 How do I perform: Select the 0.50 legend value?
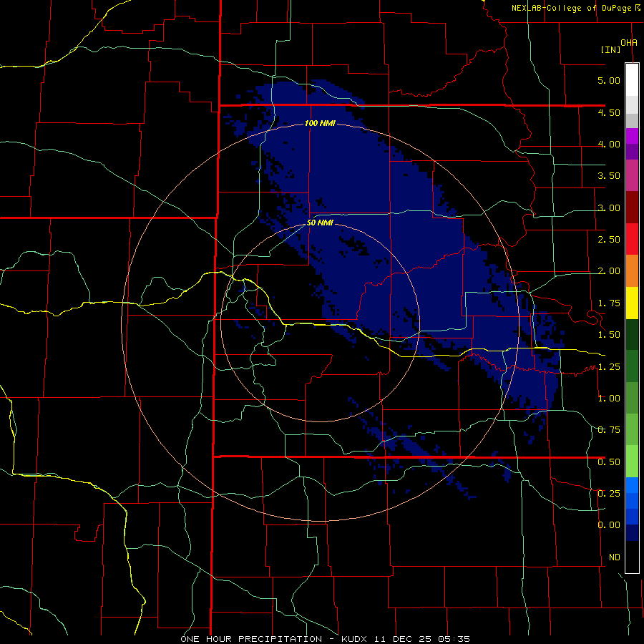coord(609,462)
